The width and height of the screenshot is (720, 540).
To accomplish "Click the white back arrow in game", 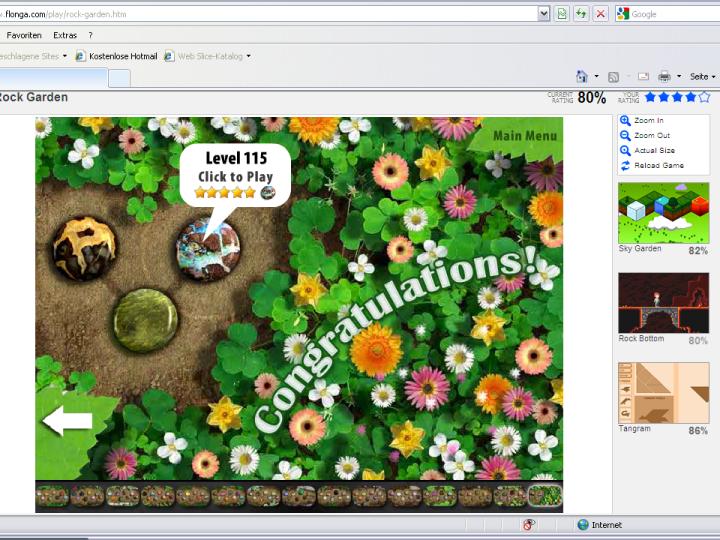I will pos(67,421).
